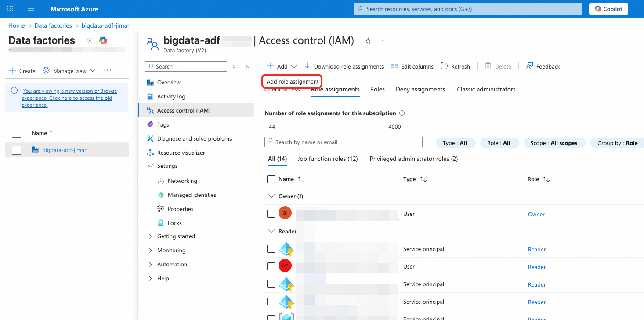
Task: Choose Add role assignment from the menu
Action: (x=293, y=81)
